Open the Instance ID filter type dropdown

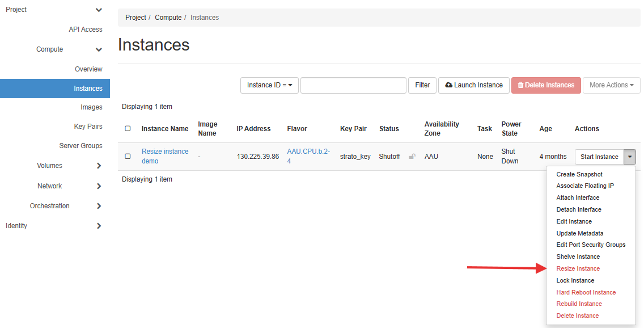click(269, 85)
